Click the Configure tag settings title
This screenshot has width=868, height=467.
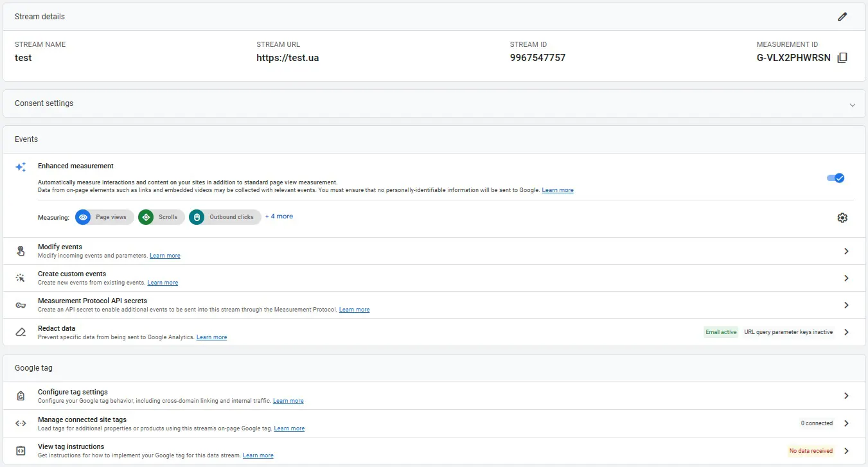pos(73,392)
